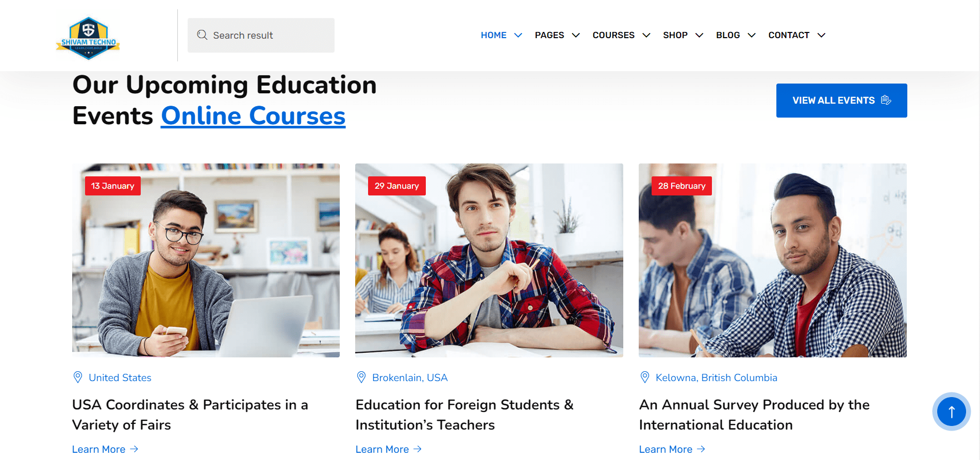Click the scroll-to-top arrow button
The image size is (980, 460).
coord(951,412)
